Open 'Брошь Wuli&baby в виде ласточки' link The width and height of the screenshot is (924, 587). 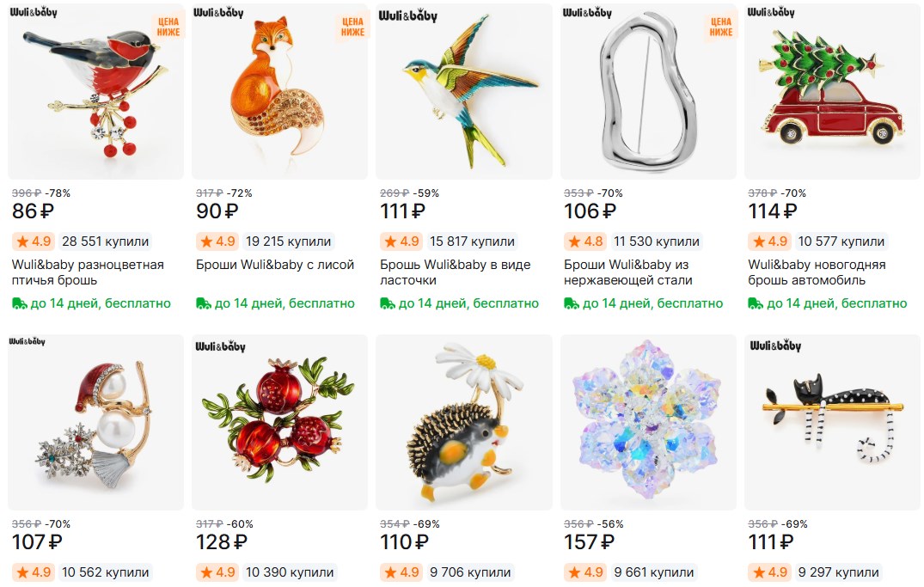coord(455,272)
